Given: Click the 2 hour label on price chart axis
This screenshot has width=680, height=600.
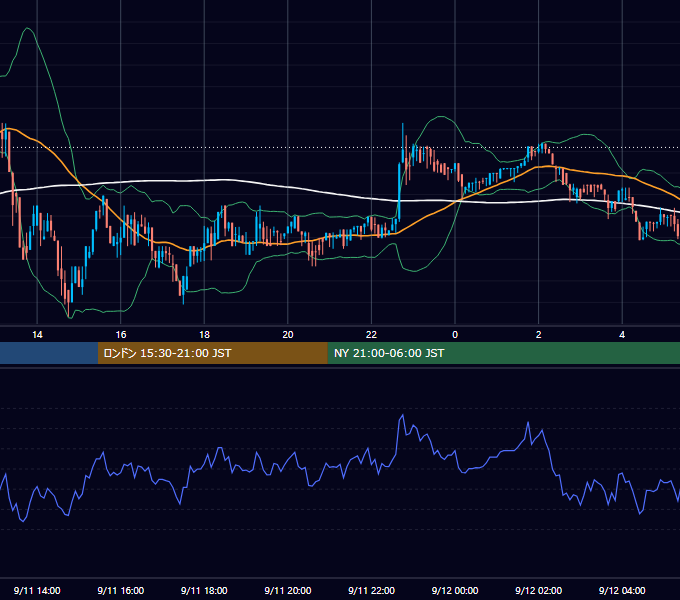Looking at the screenshot, I should [x=539, y=335].
